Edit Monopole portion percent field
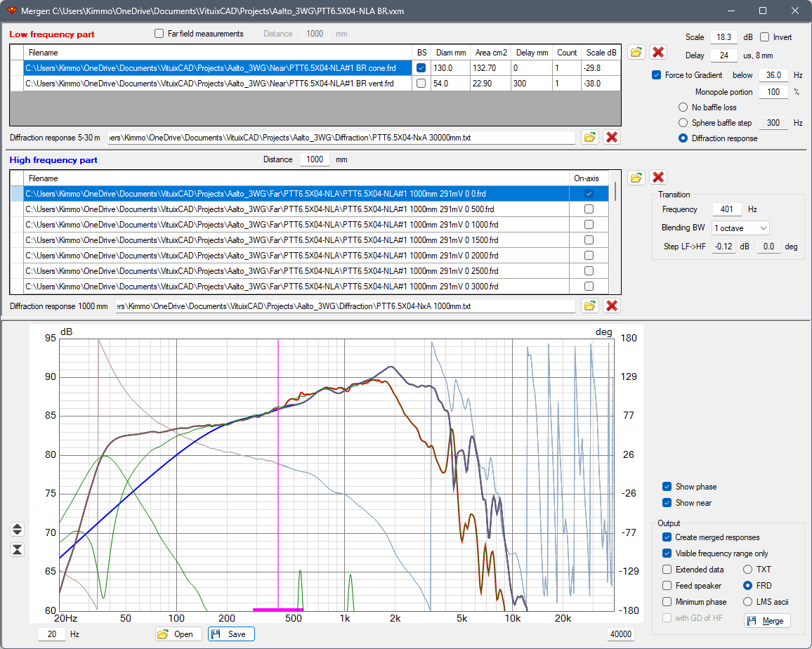Viewport: 812px width, 649px height. click(773, 92)
